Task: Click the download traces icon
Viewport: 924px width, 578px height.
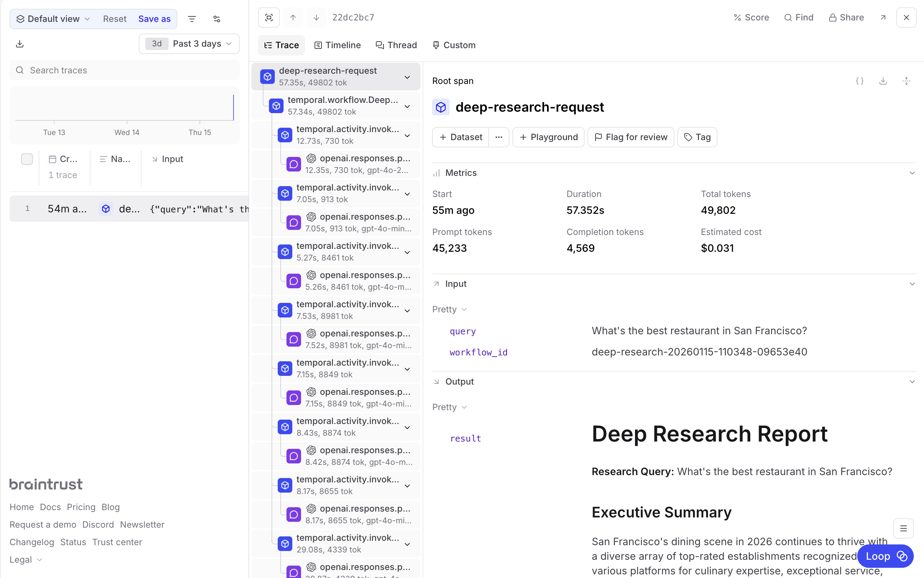Action: (20, 44)
